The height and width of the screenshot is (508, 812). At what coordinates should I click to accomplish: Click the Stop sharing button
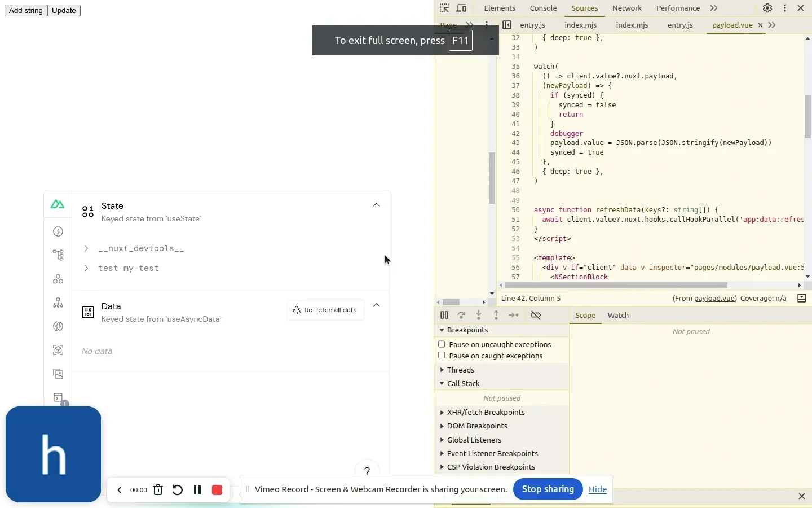[548, 489]
